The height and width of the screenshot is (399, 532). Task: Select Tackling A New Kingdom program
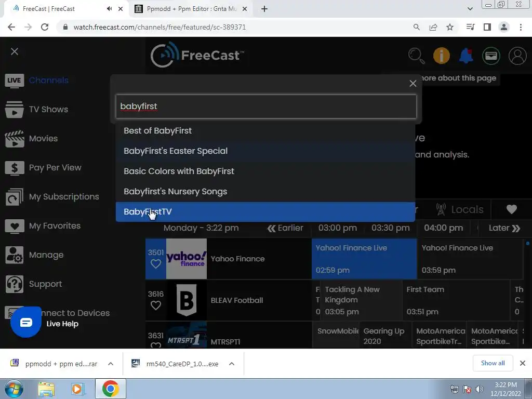pos(362,300)
